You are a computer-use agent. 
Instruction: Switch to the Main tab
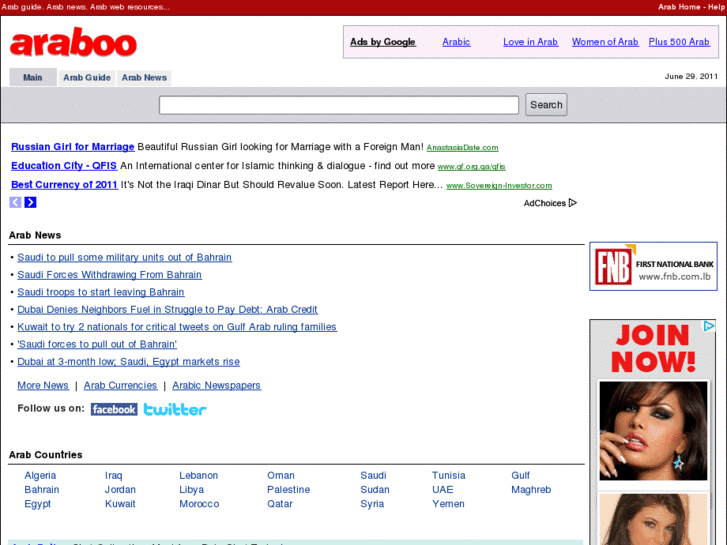pos(33,77)
